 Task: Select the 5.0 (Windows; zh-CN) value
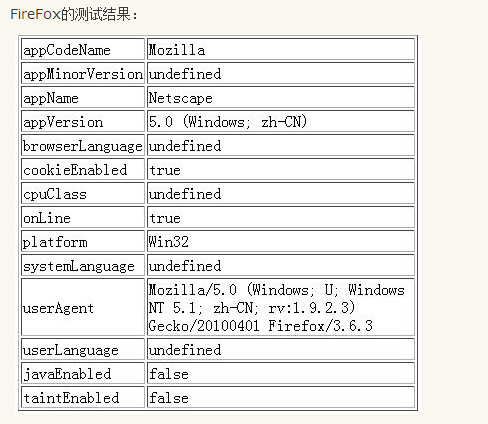228,122
